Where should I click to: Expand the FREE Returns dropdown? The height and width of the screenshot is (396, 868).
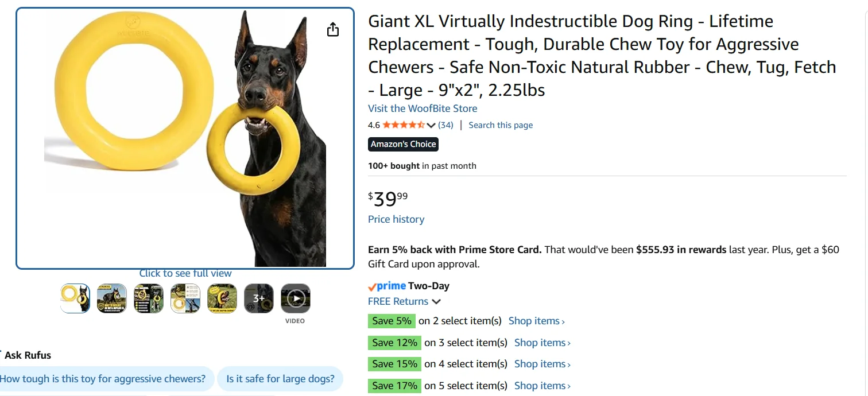(436, 302)
